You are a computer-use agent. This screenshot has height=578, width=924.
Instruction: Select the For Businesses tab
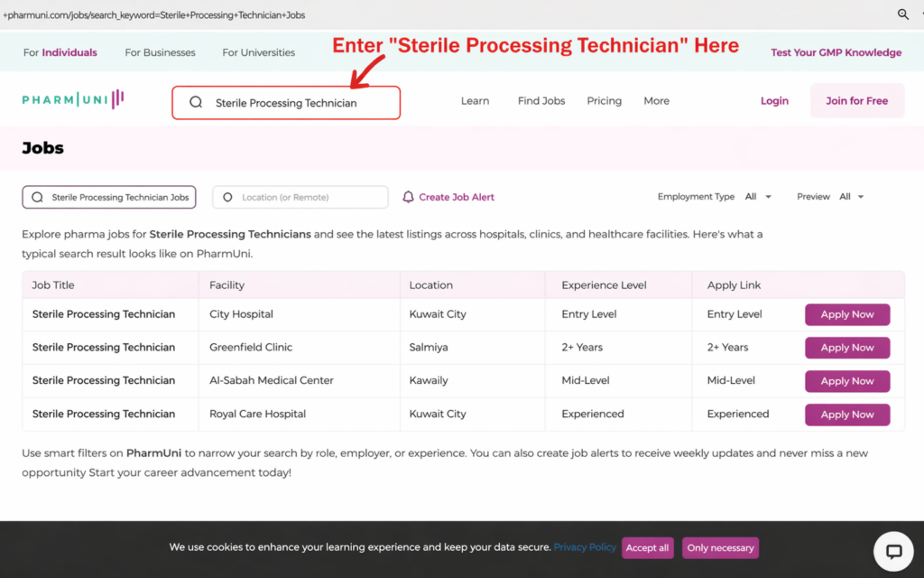click(x=160, y=52)
